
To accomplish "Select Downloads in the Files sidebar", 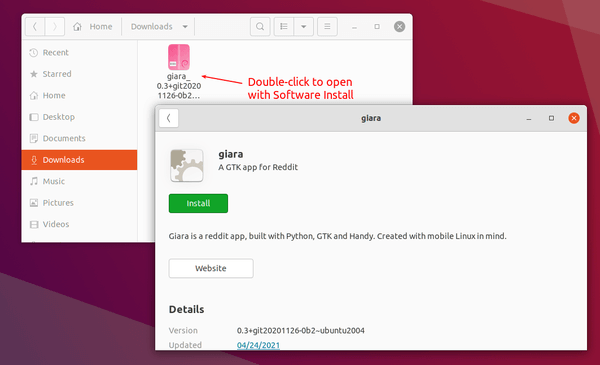I will click(x=80, y=160).
